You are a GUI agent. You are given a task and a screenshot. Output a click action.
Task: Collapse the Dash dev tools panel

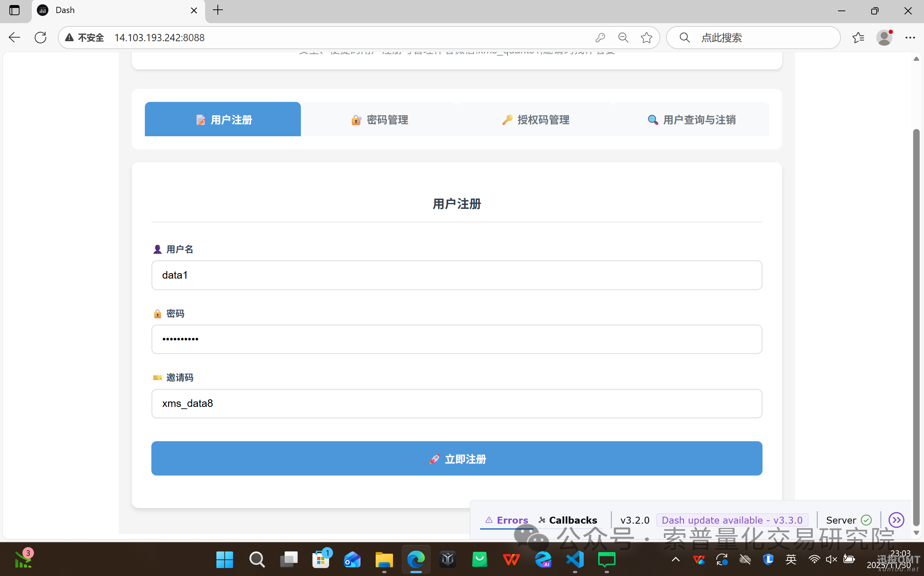click(x=896, y=520)
